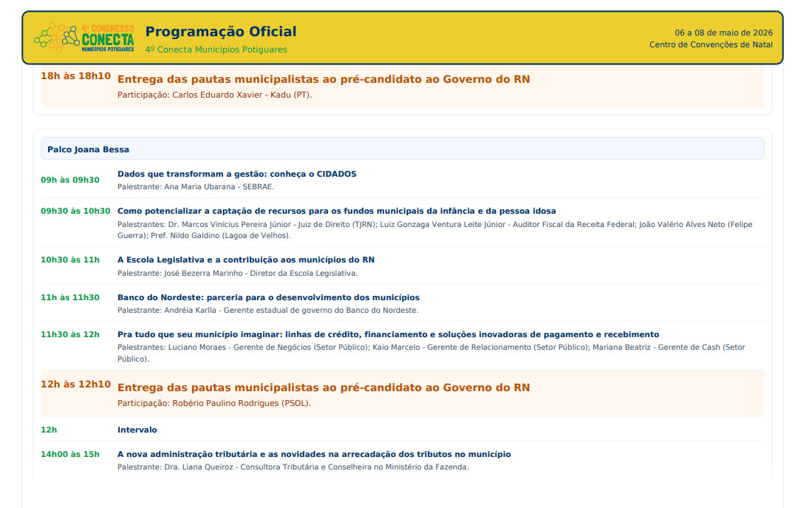Click the 12h às 12h10 "Entrega das pautas" title

point(324,387)
